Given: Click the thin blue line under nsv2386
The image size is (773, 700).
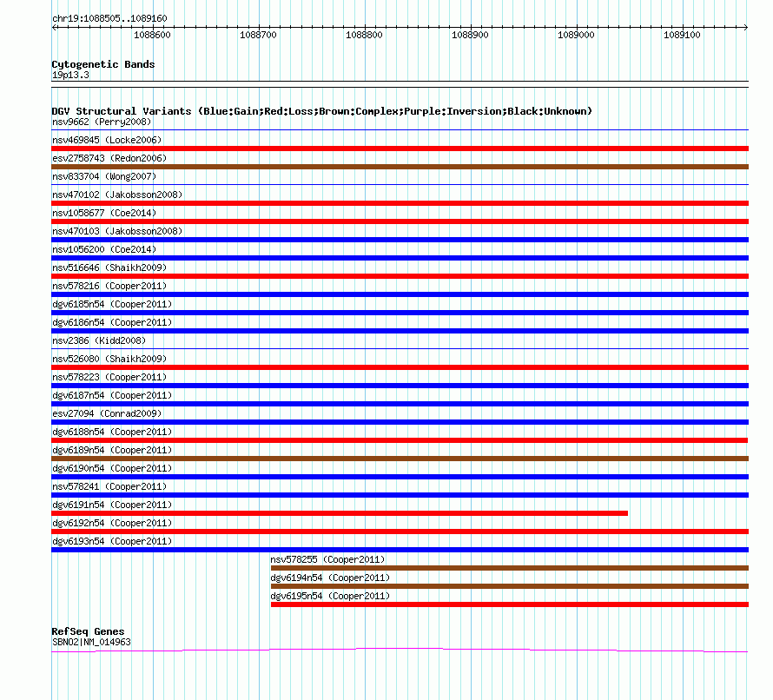Looking at the screenshot, I should click(400, 348).
